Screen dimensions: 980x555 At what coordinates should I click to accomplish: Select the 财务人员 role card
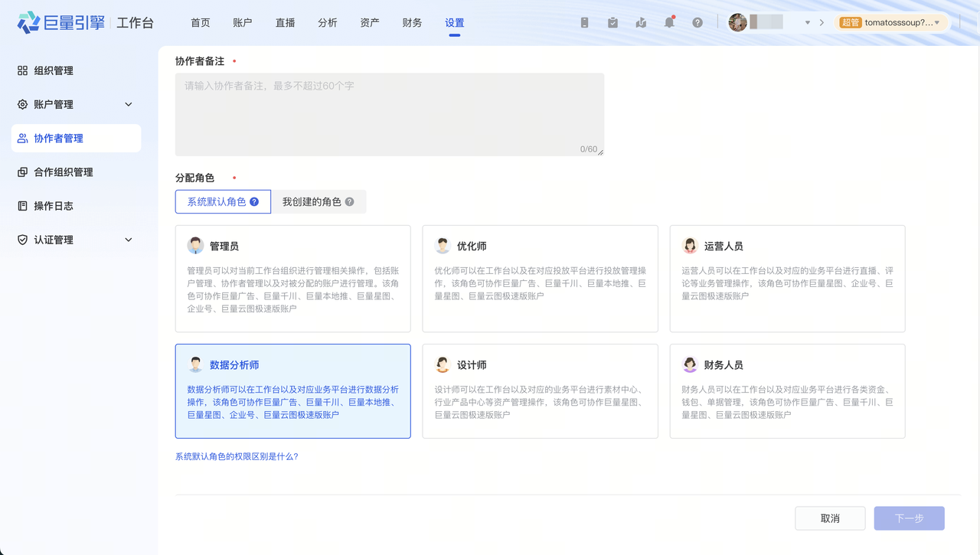(788, 391)
